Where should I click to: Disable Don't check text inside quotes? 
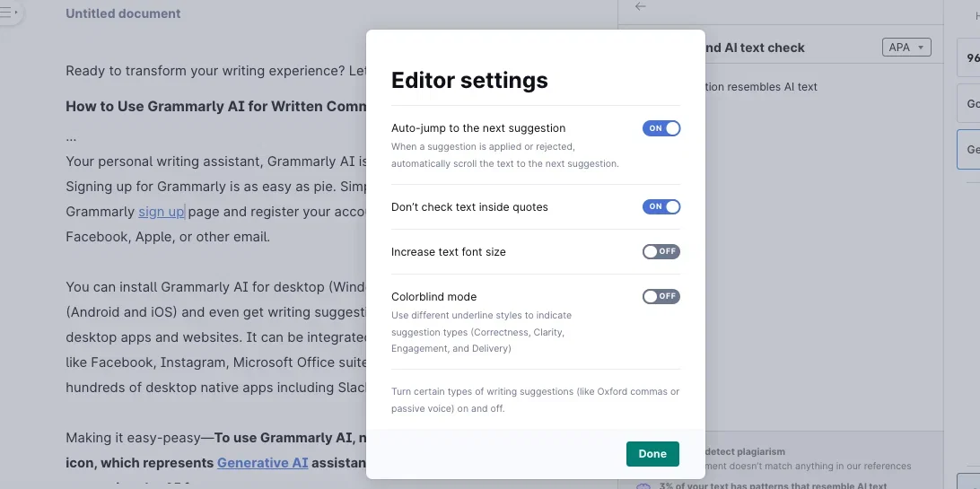pos(661,206)
